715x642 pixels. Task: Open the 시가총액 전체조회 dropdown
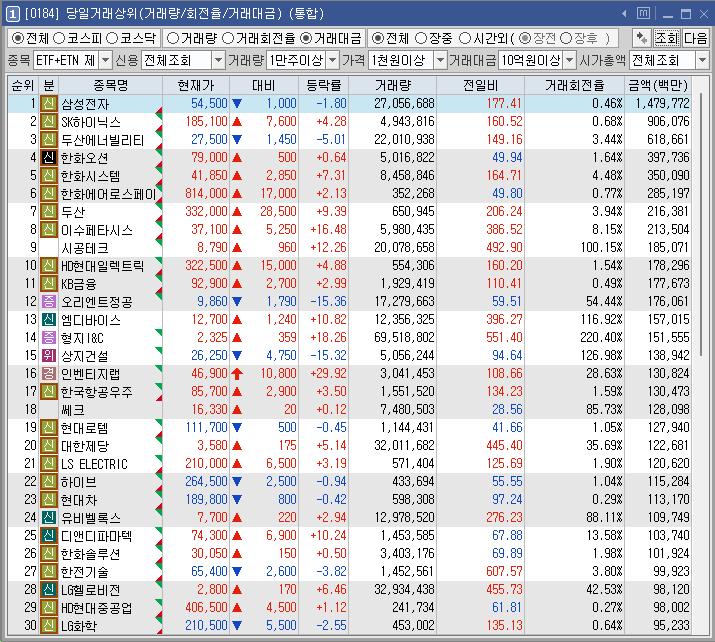[702, 60]
